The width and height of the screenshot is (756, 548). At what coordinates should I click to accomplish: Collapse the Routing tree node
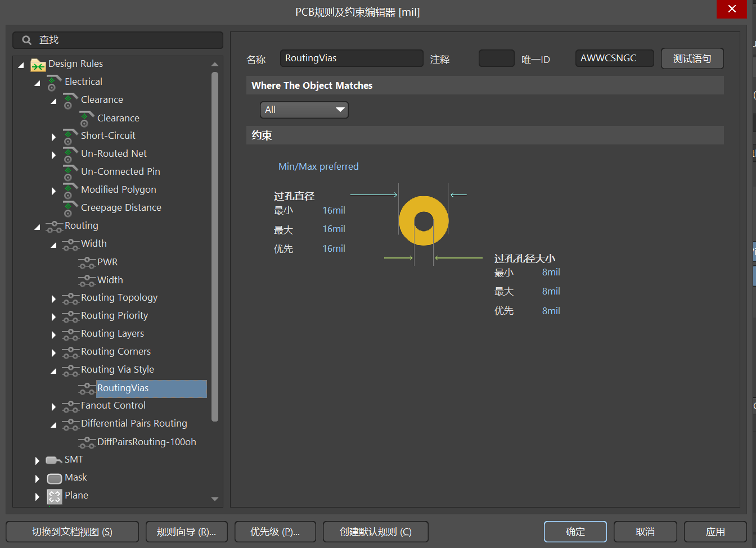[37, 227]
